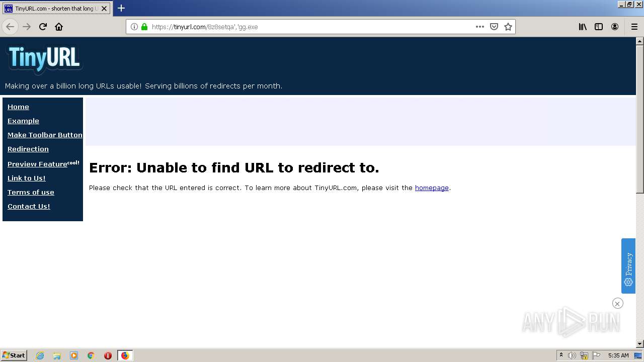Screen dimensions: 644x362
Task: Open the Firefox account menu
Action: [615, 27]
